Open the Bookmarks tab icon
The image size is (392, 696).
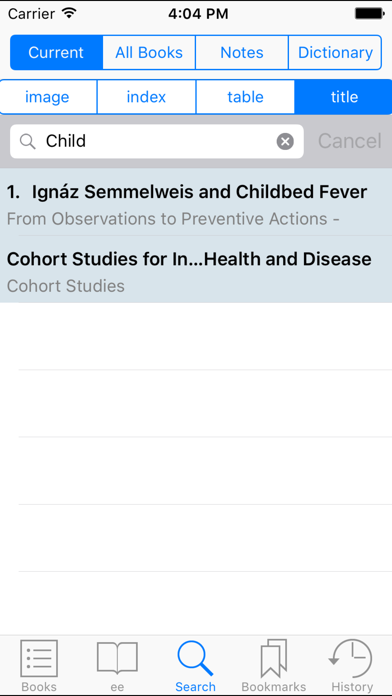pos(274,658)
